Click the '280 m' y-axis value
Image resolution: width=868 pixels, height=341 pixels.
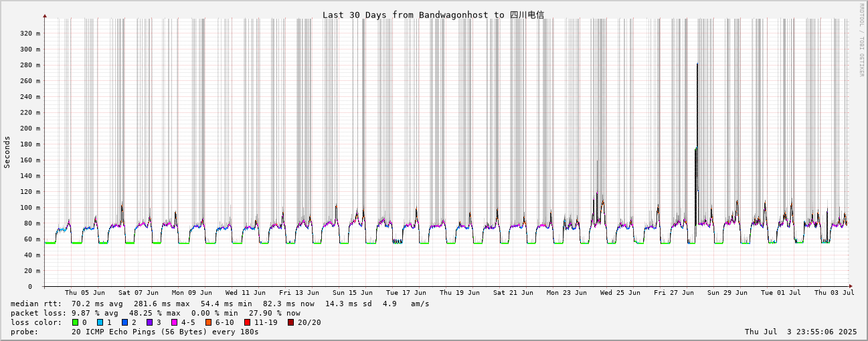pyautogui.click(x=29, y=65)
